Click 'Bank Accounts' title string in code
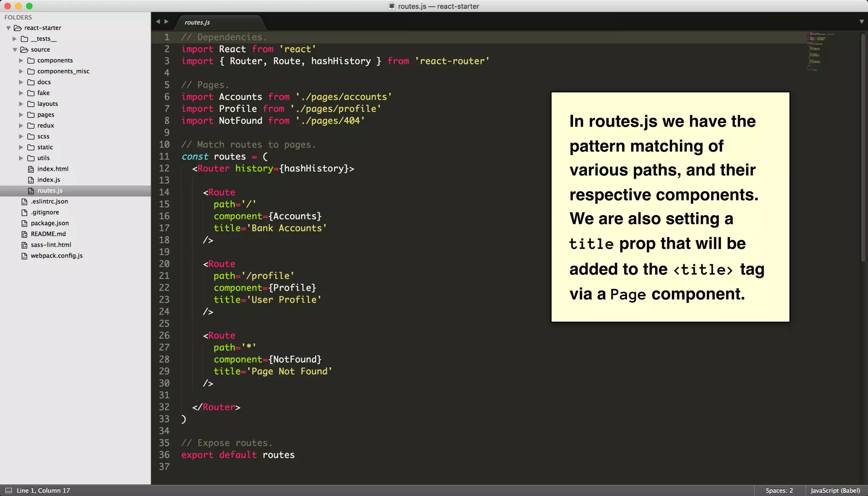 click(x=287, y=228)
